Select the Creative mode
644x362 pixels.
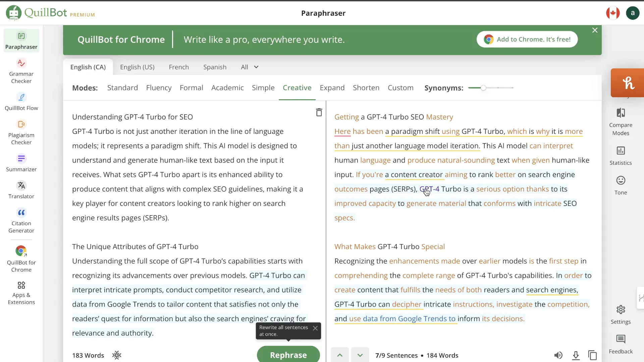297,88
